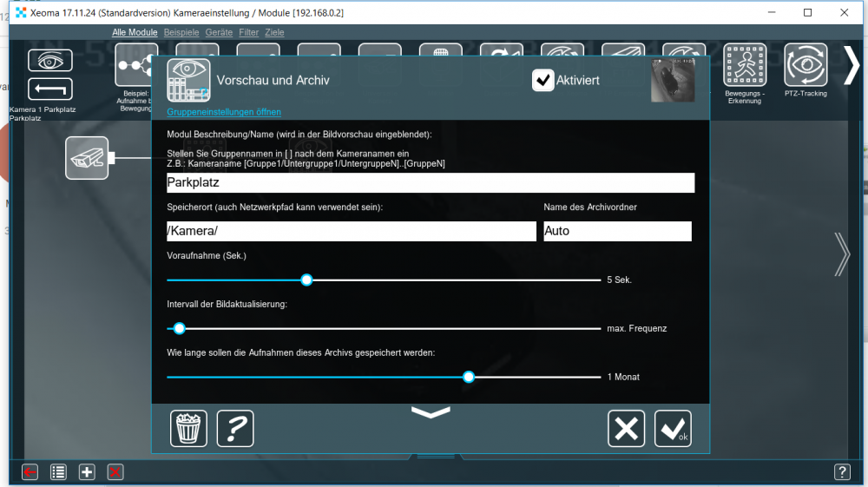868x487 pixels.
Task: Open the list menu icon in bottom bar
Action: click(x=58, y=472)
